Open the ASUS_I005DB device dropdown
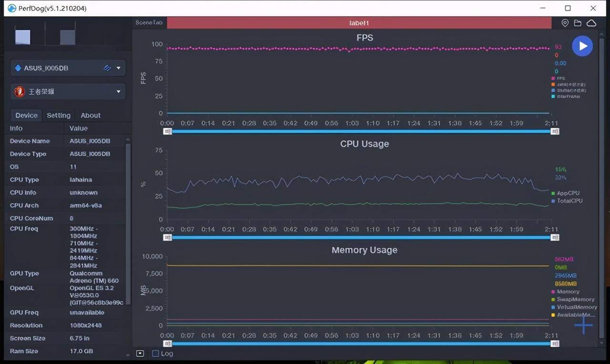610x364 pixels. [x=118, y=68]
